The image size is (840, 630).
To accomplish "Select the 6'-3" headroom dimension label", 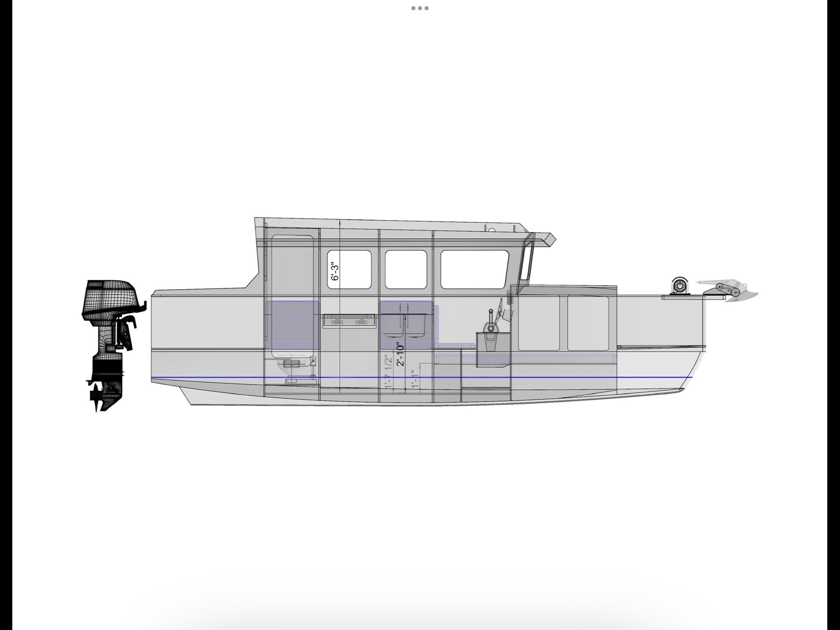I will coord(335,272).
